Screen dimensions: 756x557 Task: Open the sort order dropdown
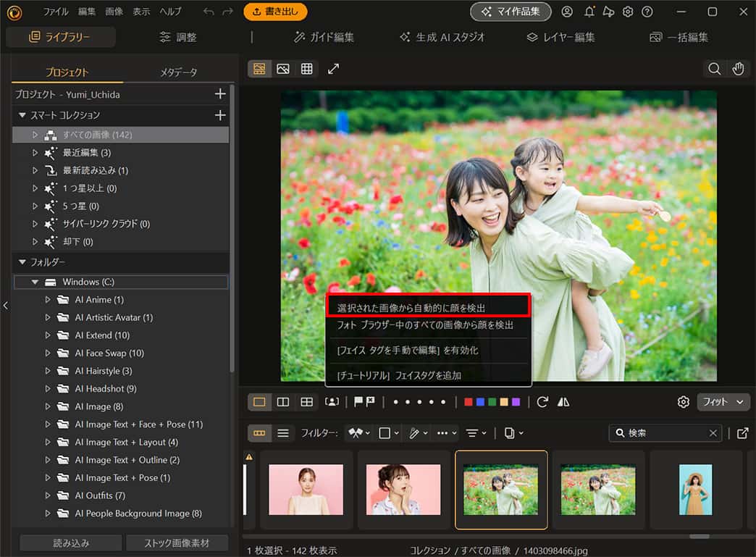pyautogui.click(x=476, y=433)
